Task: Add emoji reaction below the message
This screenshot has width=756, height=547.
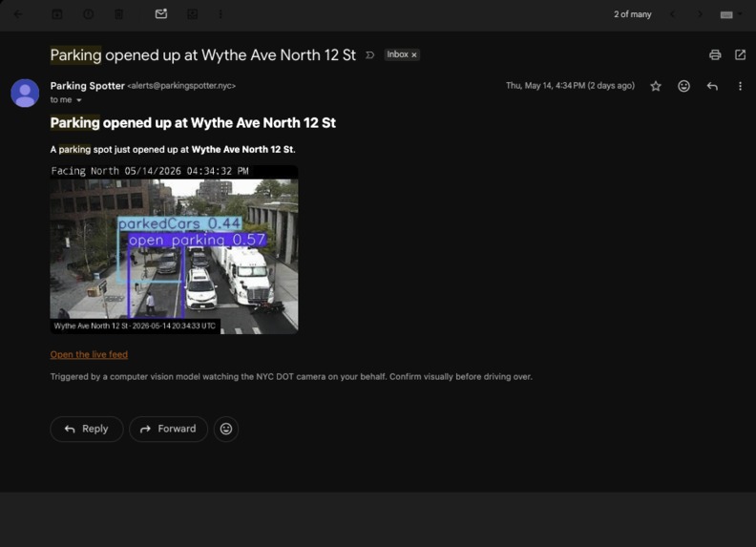Action: 226,429
